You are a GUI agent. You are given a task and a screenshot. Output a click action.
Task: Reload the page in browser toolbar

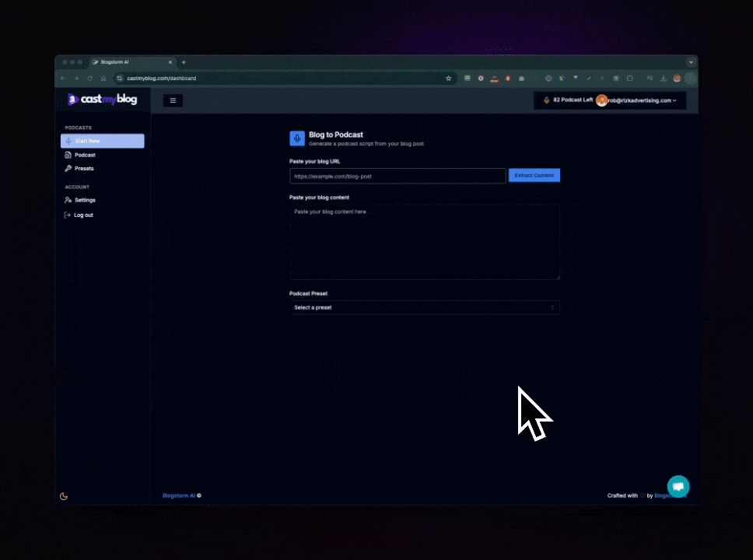(89, 79)
